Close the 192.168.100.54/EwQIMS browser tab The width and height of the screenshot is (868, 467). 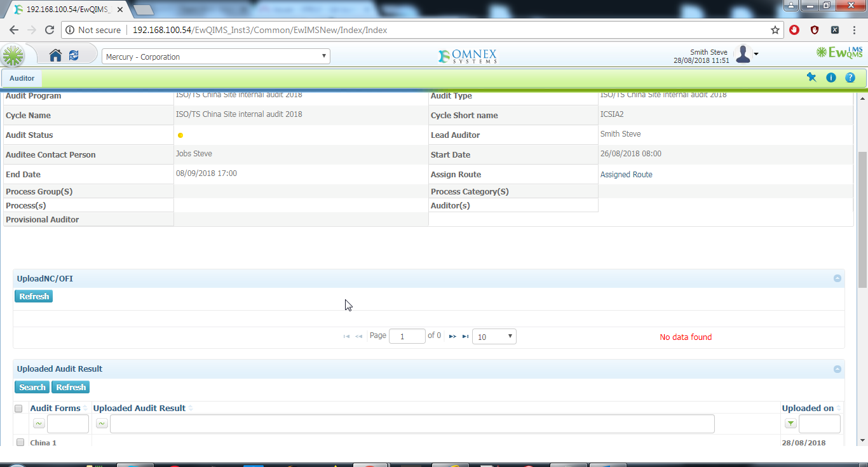[x=120, y=10]
